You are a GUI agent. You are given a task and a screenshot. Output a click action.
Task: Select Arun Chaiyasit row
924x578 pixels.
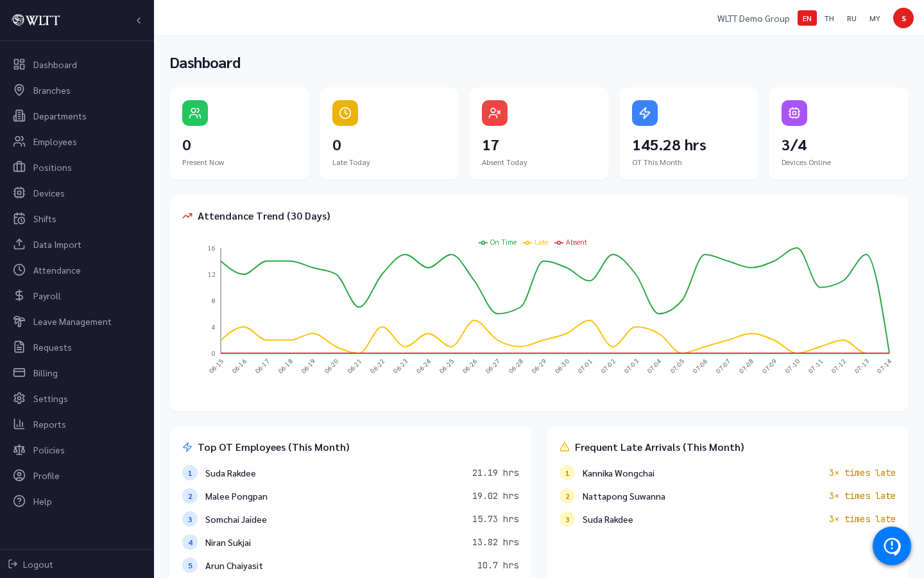click(x=350, y=565)
